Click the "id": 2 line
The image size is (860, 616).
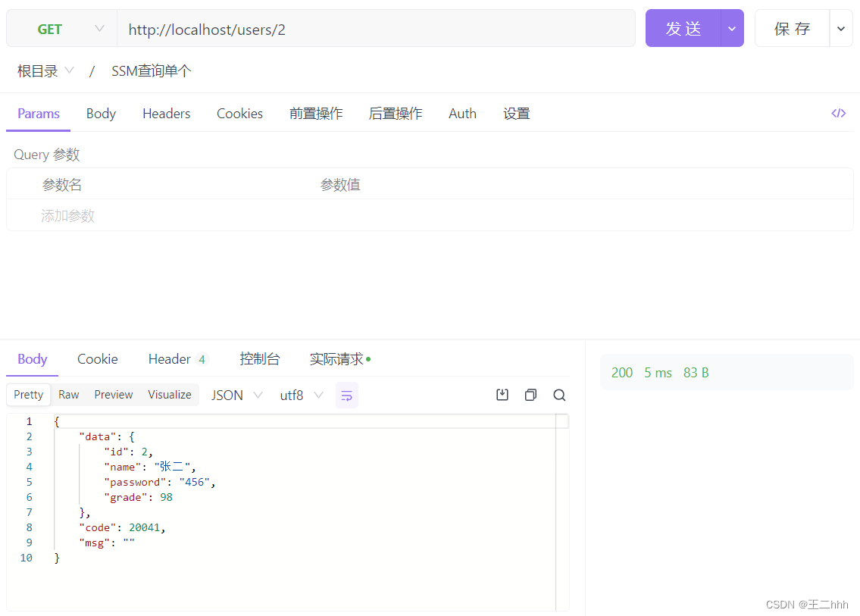(x=128, y=452)
